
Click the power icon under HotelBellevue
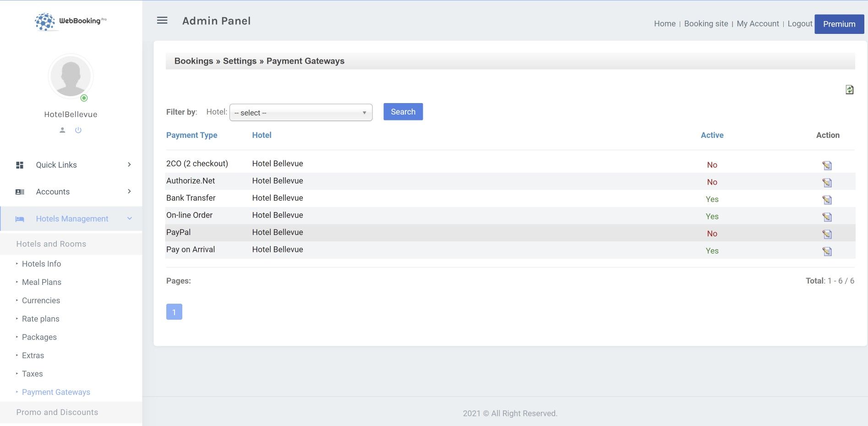[78, 130]
